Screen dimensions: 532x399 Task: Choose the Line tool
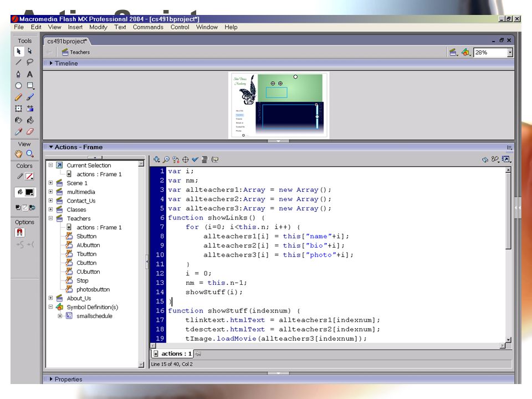[x=19, y=63]
